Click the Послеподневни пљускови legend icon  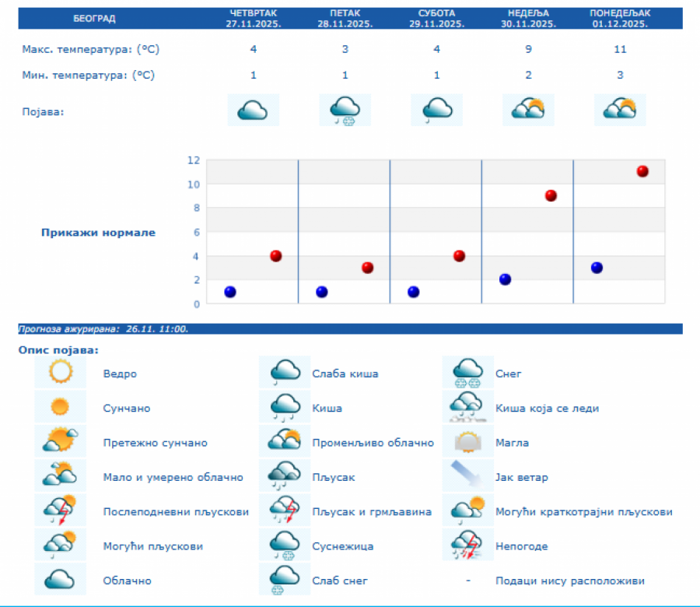tap(60, 511)
